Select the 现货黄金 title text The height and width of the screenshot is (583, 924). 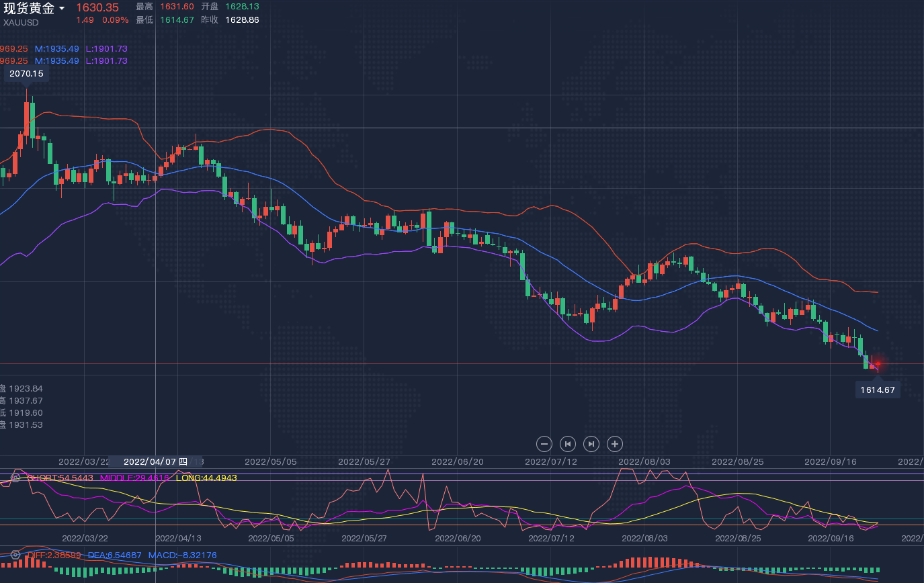coord(29,8)
